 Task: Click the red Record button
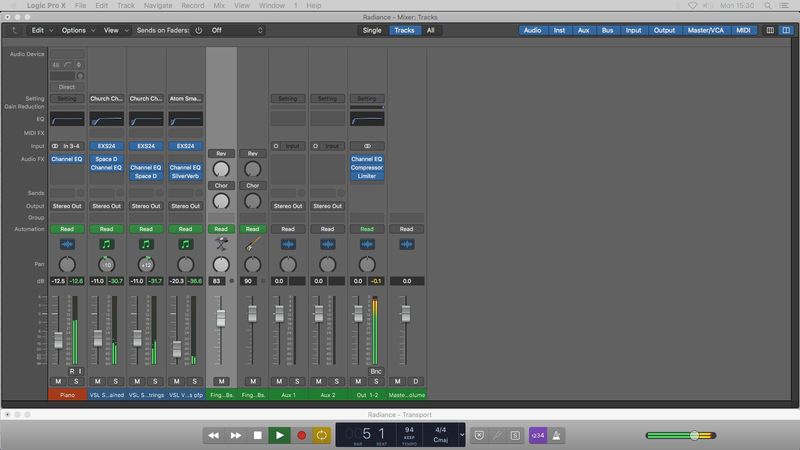[302, 435]
